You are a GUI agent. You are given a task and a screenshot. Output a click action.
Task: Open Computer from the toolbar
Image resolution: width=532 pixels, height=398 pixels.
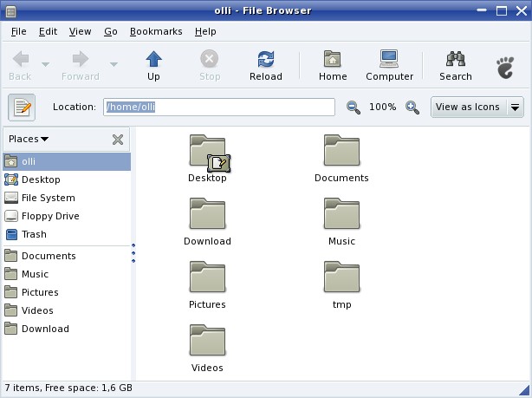pyautogui.click(x=389, y=66)
